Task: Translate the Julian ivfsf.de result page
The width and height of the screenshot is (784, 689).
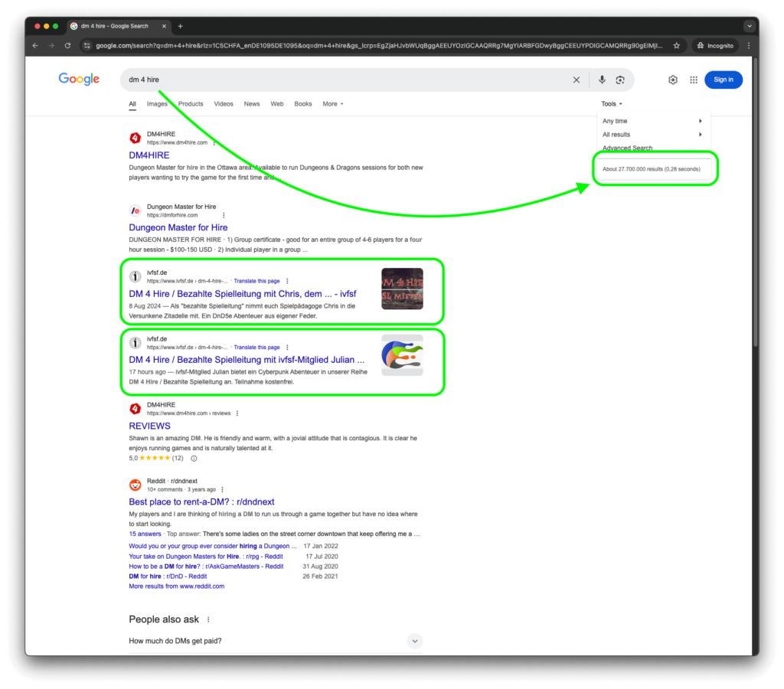Action: pyautogui.click(x=256, y=347)
